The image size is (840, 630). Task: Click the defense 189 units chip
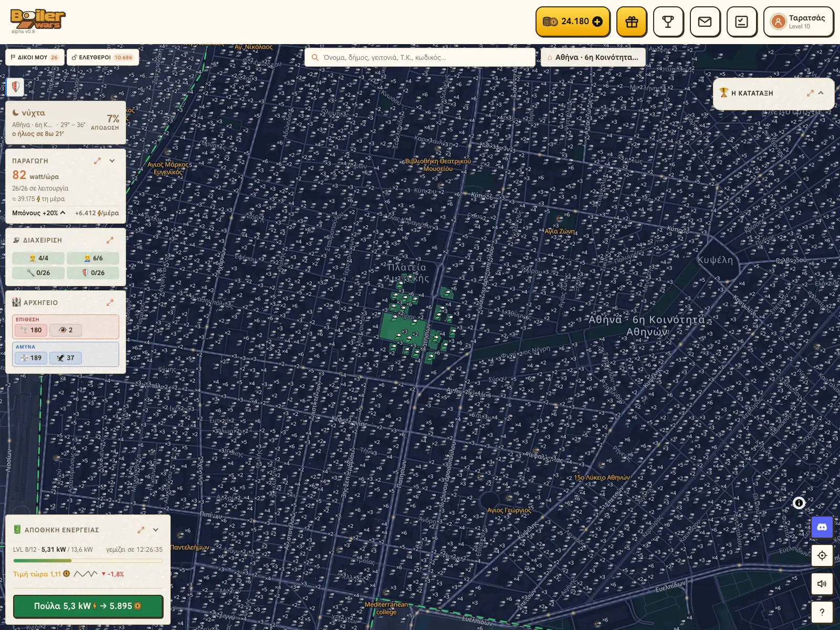click(x=31, y=358)
